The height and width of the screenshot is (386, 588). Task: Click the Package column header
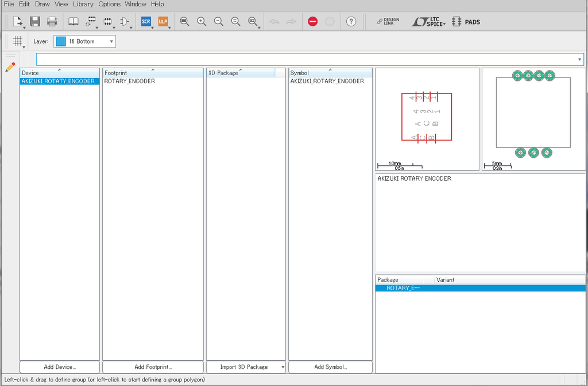point(400,280)
